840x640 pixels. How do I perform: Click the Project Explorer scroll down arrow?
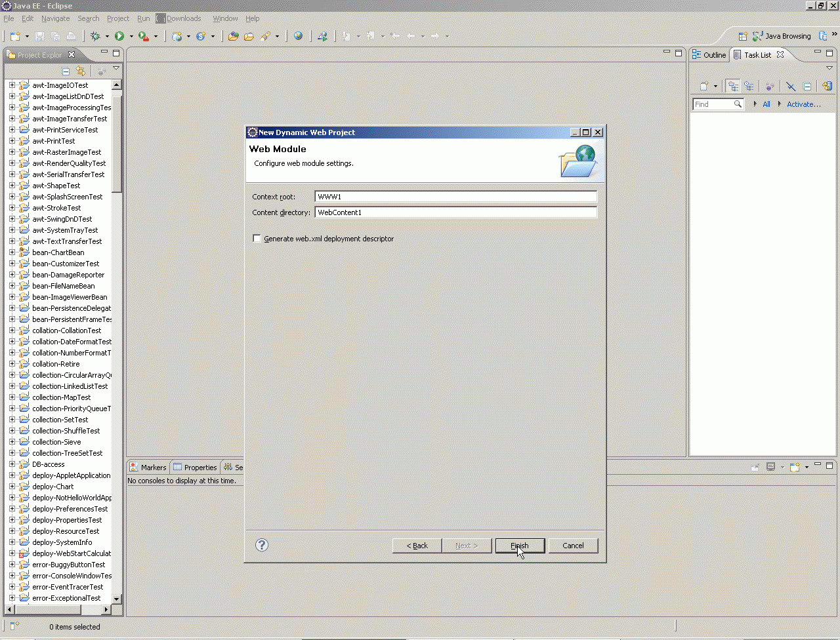pos(117,599)
